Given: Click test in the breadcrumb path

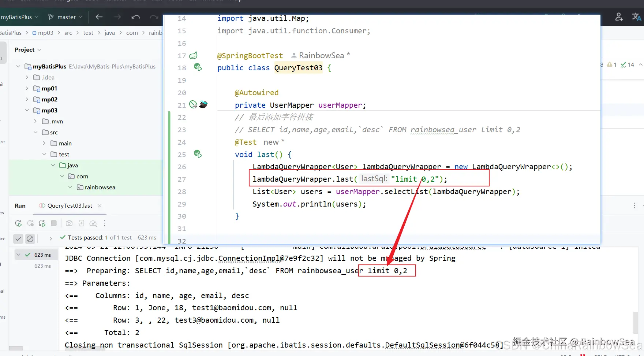Looking at the screenshot, I should [x=88, y=33].
